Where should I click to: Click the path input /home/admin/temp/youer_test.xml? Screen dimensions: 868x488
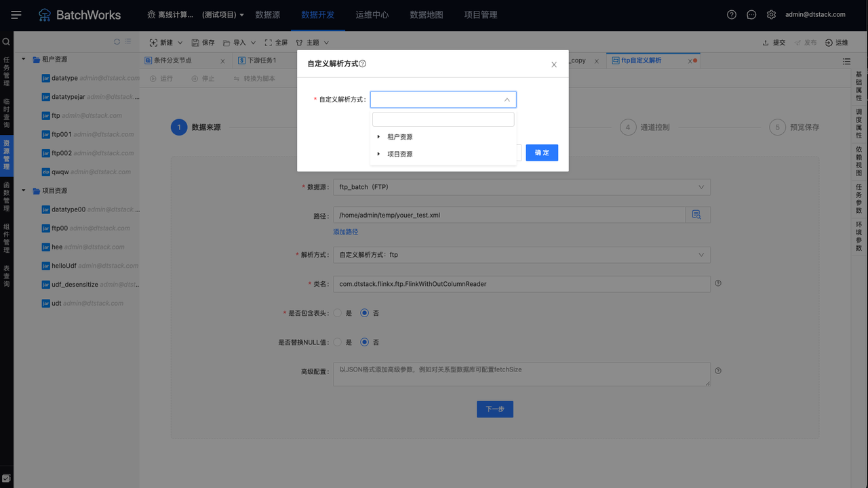click(x=509, y=215)
